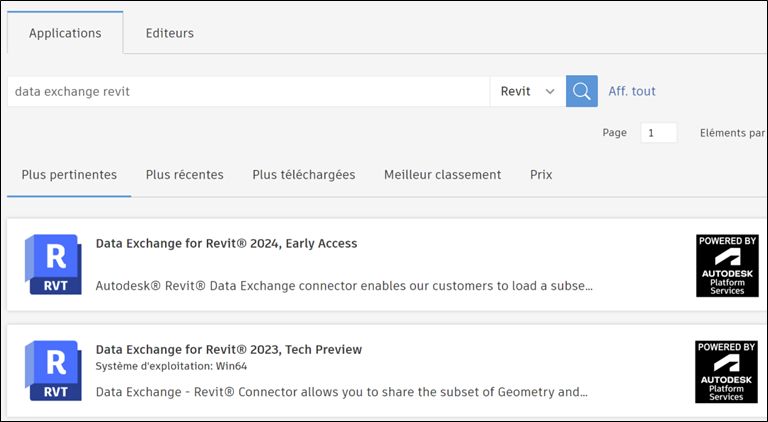This screenshot has width=768, height=422.
Task: Sort by Meilleur classement
Action: [442, 175]
